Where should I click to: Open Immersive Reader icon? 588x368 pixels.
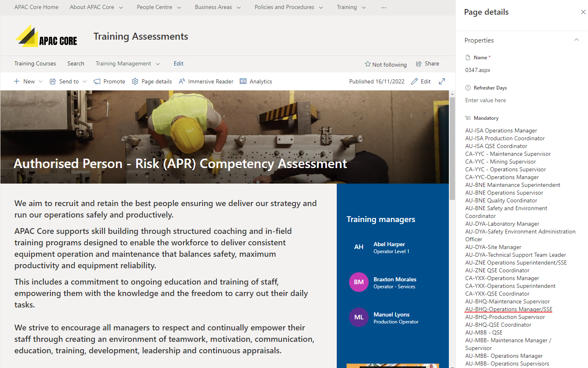pyautogui.click(x=182, y=81)
